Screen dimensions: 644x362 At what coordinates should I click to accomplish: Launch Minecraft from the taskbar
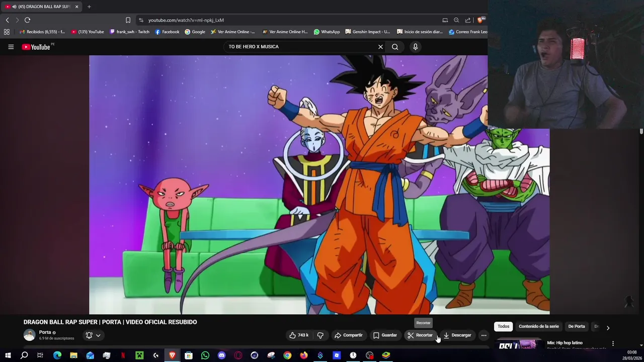pos(139,355)
